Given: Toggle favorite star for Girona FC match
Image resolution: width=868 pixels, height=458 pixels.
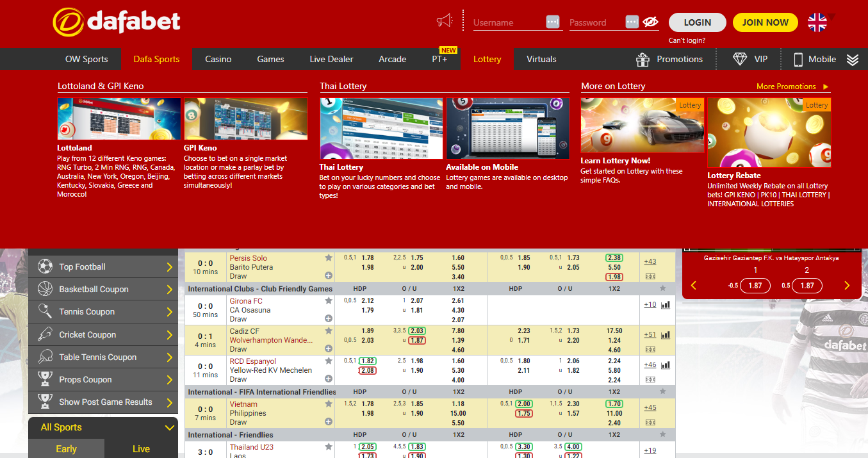Looking at the screenshot, I should tap(329, 300).
